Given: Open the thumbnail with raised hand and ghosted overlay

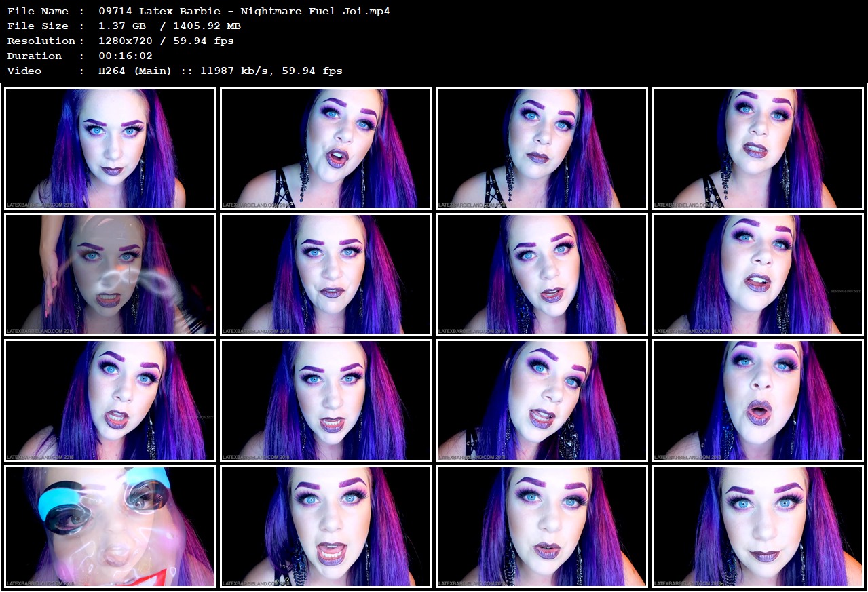Looking at the screenshot, I should coord(110,274).
